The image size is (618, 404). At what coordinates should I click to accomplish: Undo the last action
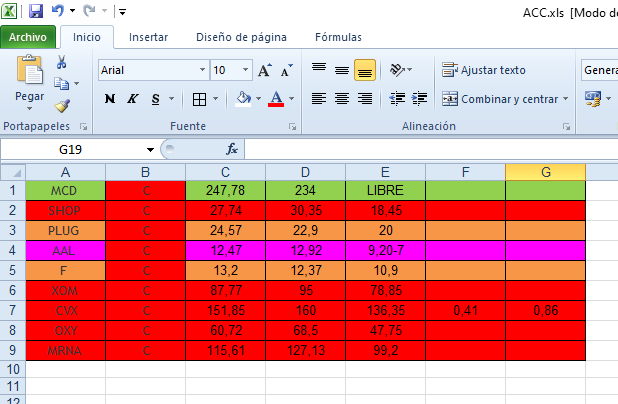pos(58,11)
